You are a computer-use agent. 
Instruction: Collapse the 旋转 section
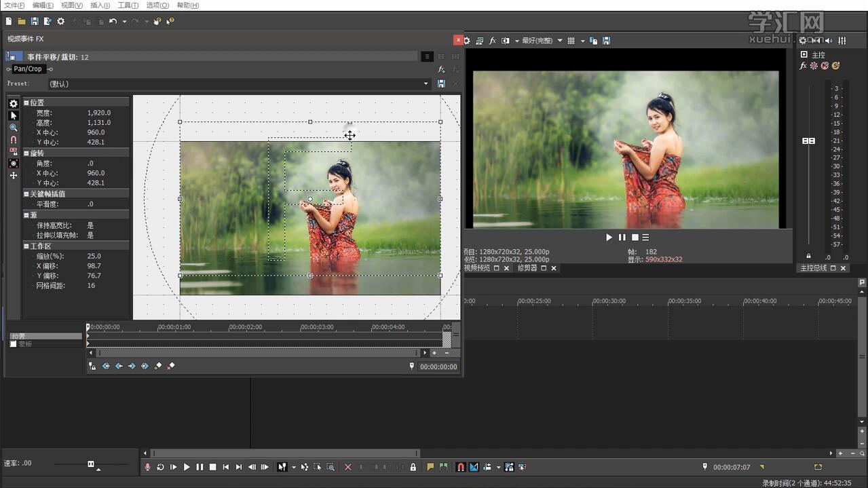[26, 153]
